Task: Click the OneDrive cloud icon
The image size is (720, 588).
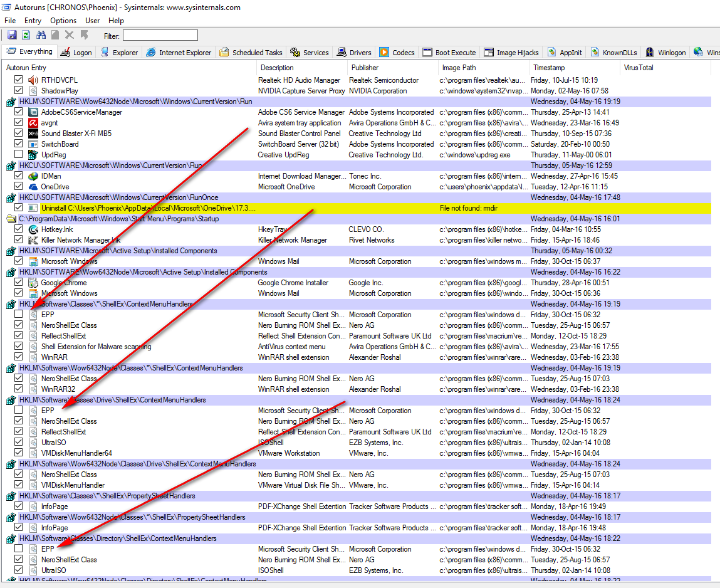Action: (33, 187)
